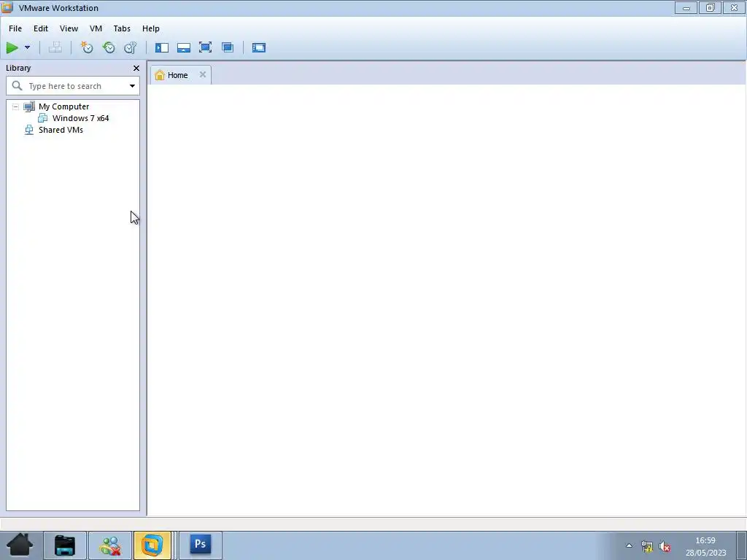The width and height of the screenshot is (747, 560).
Task: Toggle the library sidebar view icon
Action: [x=161, y=47]
